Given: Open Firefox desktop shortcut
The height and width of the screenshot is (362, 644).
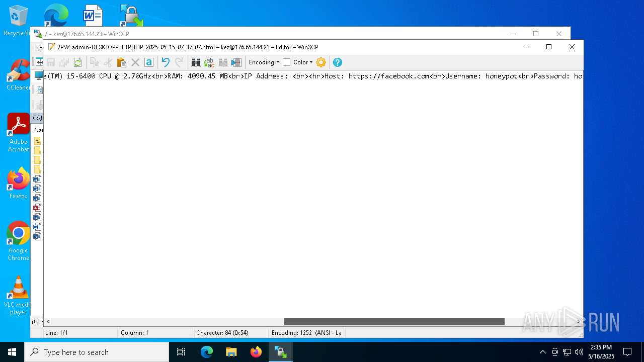Looking at the screenshot, I should [x=18, y=183].
